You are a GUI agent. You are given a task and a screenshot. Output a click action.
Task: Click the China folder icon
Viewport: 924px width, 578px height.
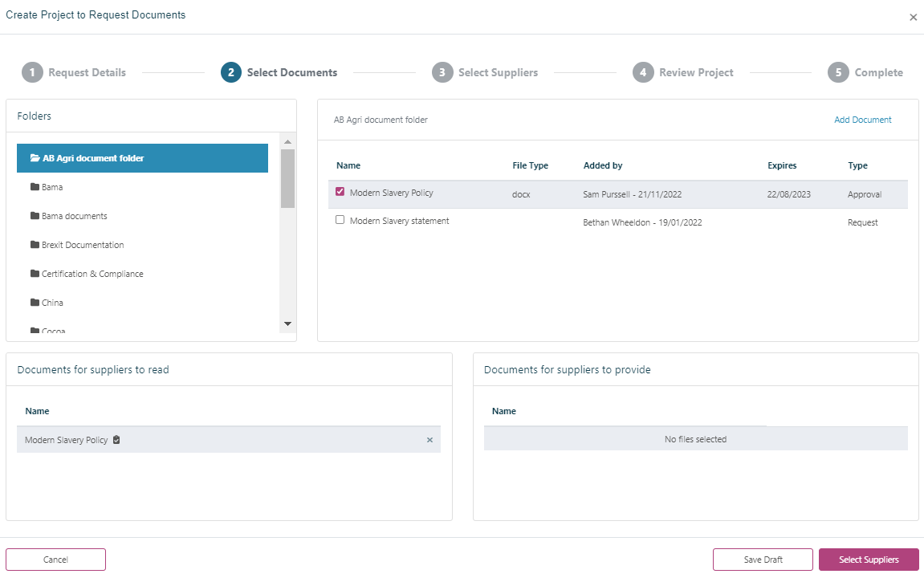coord(35,303)
